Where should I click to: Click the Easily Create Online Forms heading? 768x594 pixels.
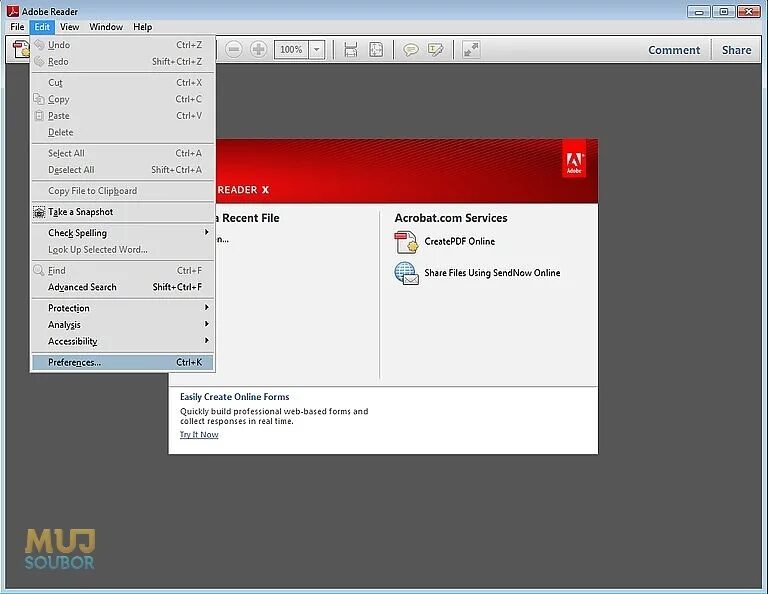click(x=235, y=397)
